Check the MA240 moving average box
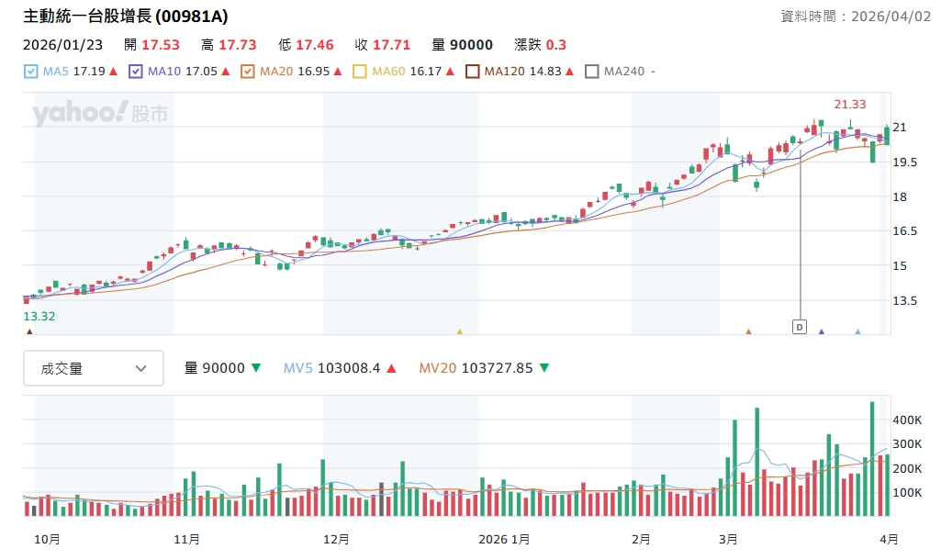Image resolution: width=941 pixels, height=560 pixels. [x=592, y=72]
